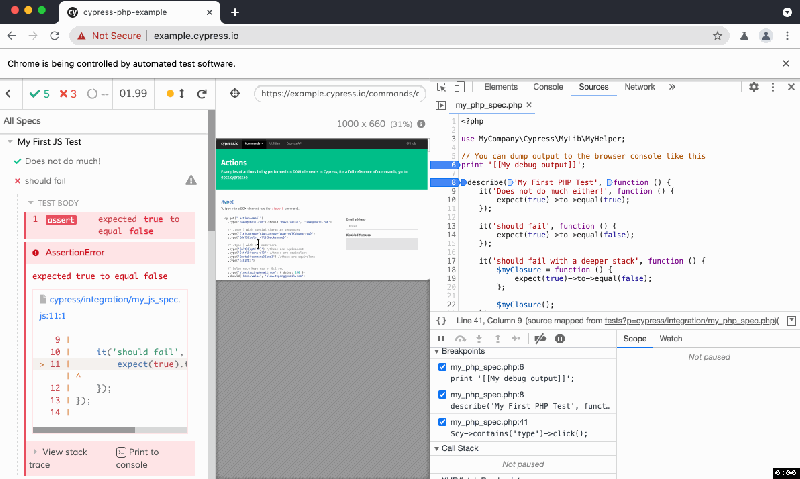
Task: Select the Scope pane tab
Action: (x=635, y=338)
